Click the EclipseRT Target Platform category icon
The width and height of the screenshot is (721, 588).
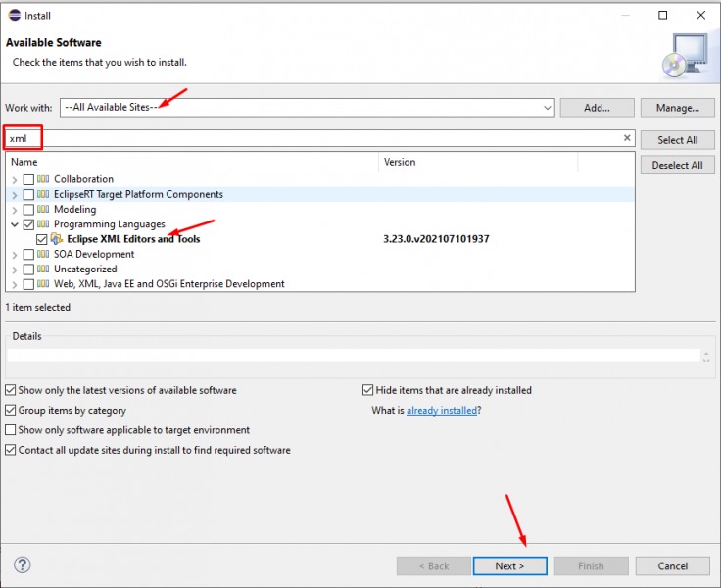tap(43, 194)
